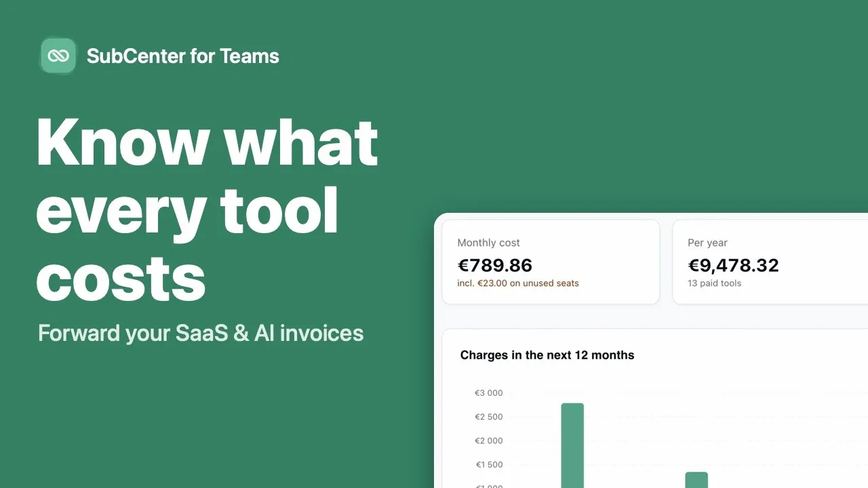Click the SubCenter infinity logo icon
The image size is (868, 488).
coord(58,56)
